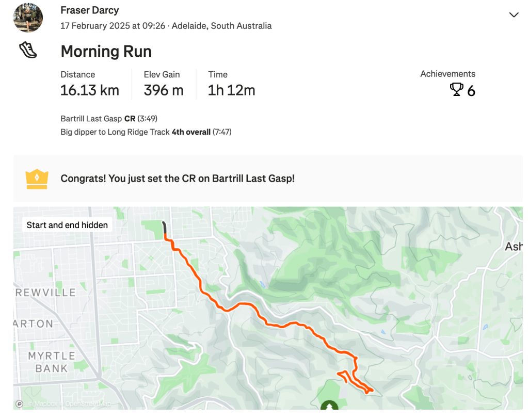The height and width of the screenshot is (420, 528).
Task: Click the 1h 12m Time stat
Action: click(231, 90)
